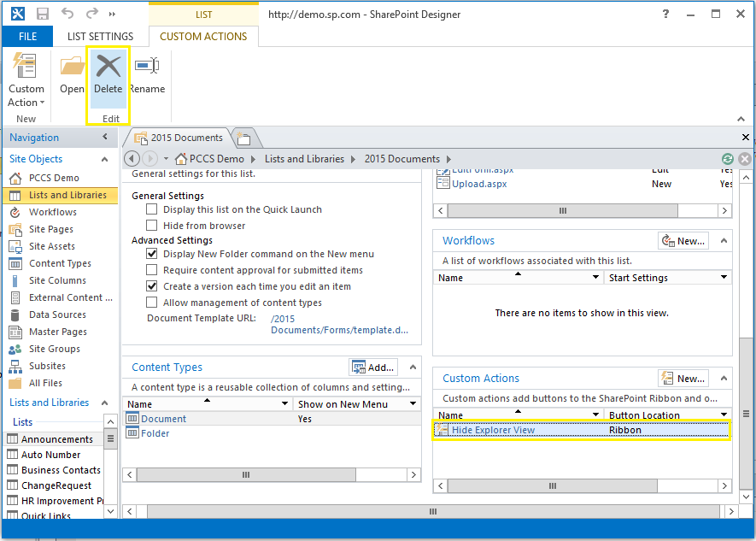Click the Delete X icon in ribbon

coord(108,66)
